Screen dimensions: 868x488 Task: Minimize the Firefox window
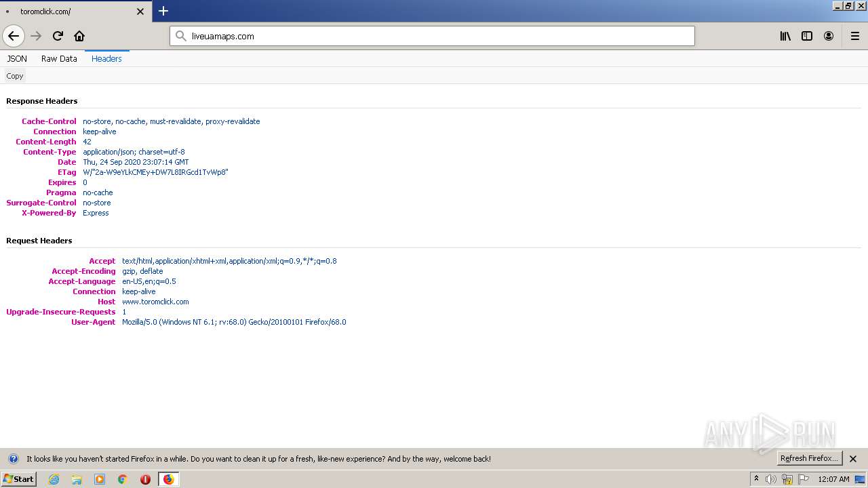837,5
